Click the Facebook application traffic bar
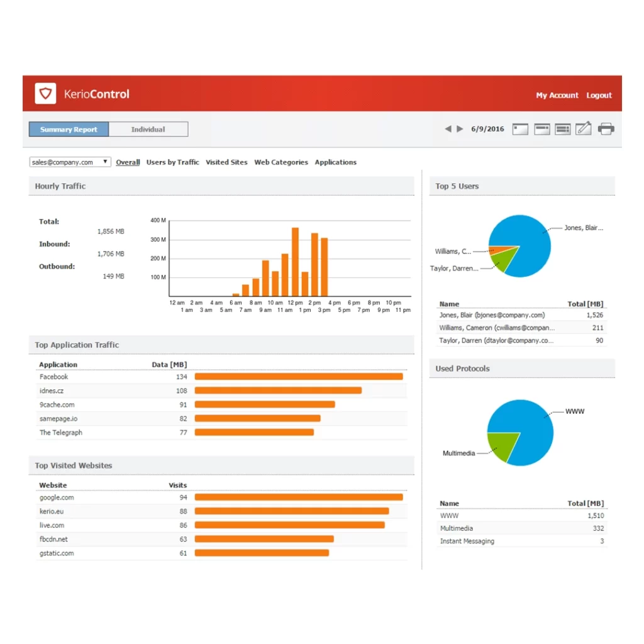The image size is (644, 644). (x=299, y=377)
